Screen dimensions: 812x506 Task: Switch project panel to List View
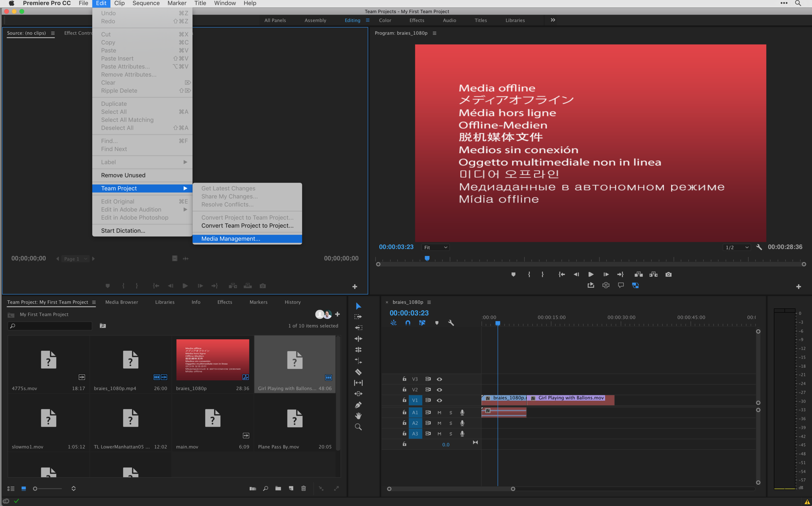[11, 488]
